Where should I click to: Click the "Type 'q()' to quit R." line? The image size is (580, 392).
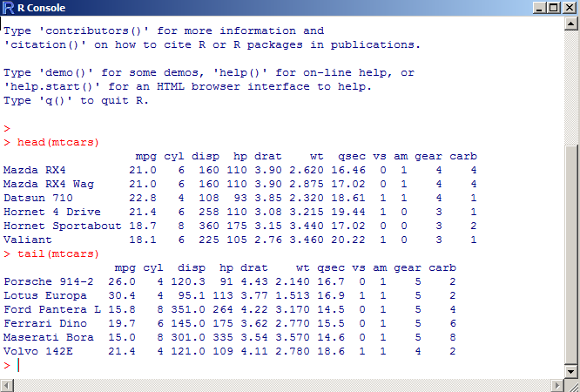[x=76, y=101]
